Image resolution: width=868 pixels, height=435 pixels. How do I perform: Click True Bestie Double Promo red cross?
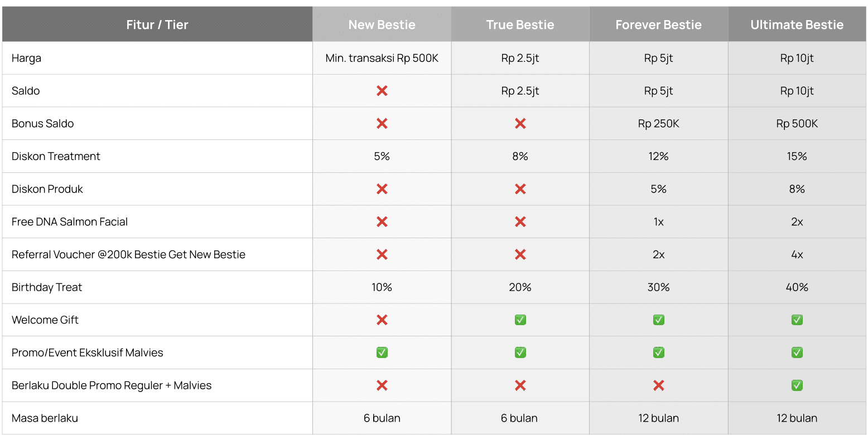[520, 385]
